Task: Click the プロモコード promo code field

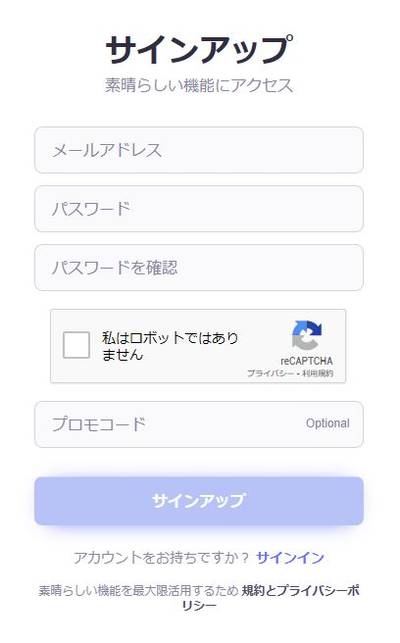Action: pyautogui.click(x=199, y=424)
